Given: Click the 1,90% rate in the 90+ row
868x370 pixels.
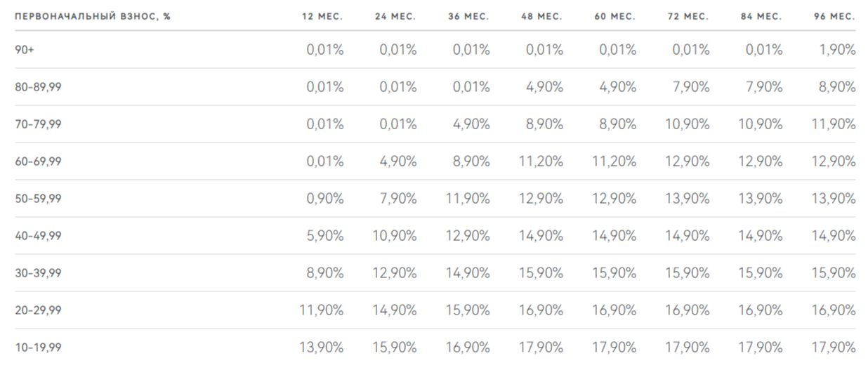Looking at the screenshot, I should (x=838, y=50).
